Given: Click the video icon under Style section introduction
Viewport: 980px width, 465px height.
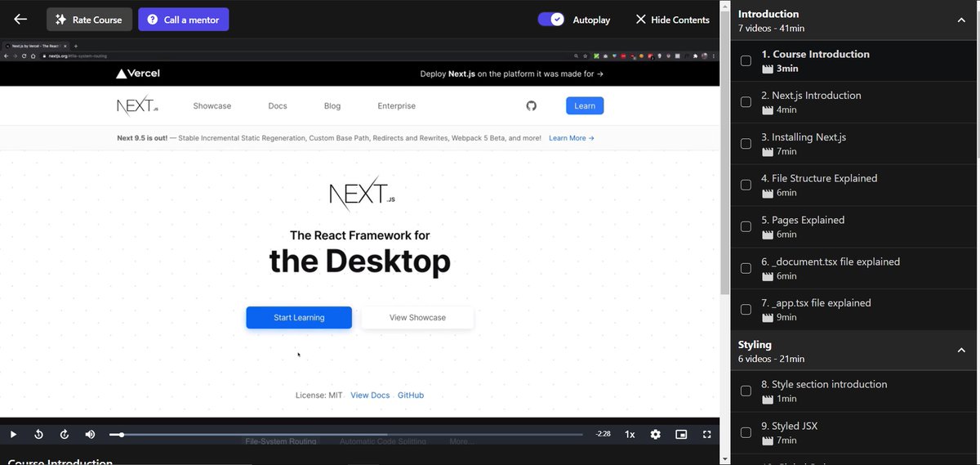Looking at the screenshot, I should [x=767, y=399].
